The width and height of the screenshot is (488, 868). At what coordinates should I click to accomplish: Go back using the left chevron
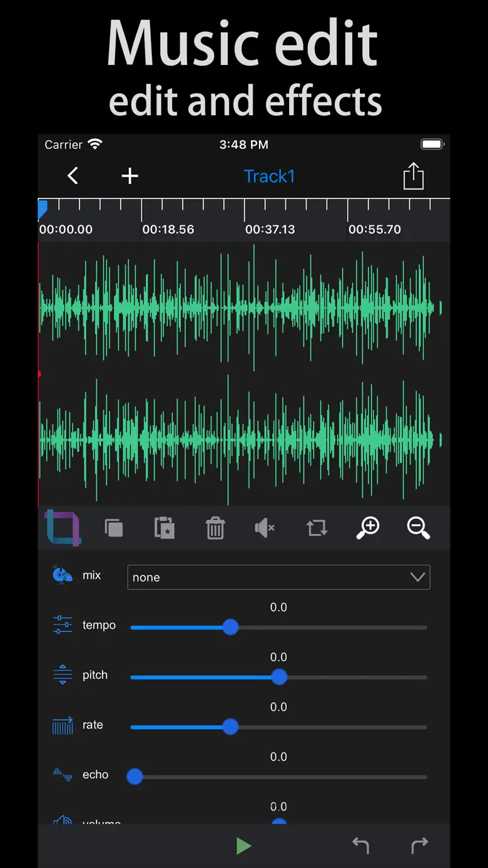click(x=73, y=176)
